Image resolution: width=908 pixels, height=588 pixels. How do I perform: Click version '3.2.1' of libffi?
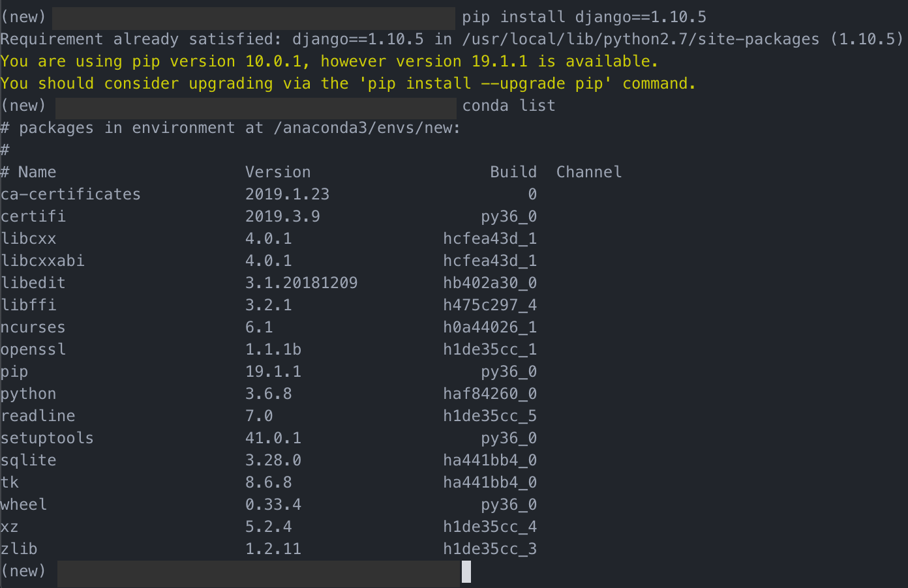tap(269, 305)
